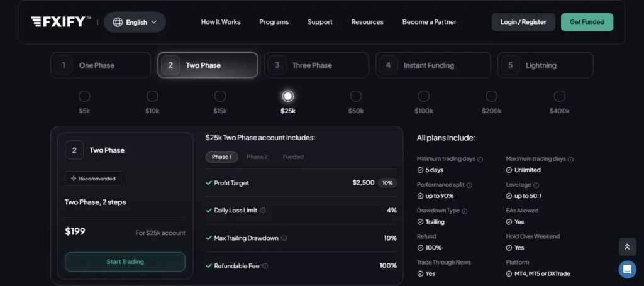Select the $5k account size option

84,96
